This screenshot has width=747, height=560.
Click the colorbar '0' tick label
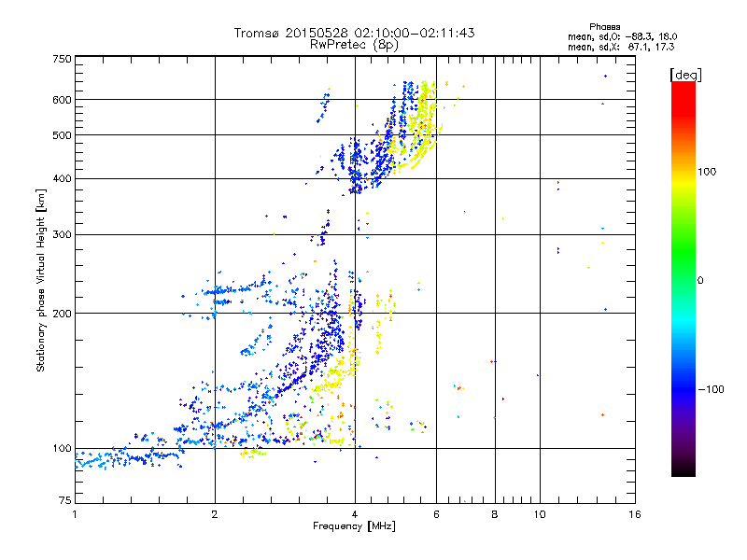pyautogui.click(x=700, y=281)
